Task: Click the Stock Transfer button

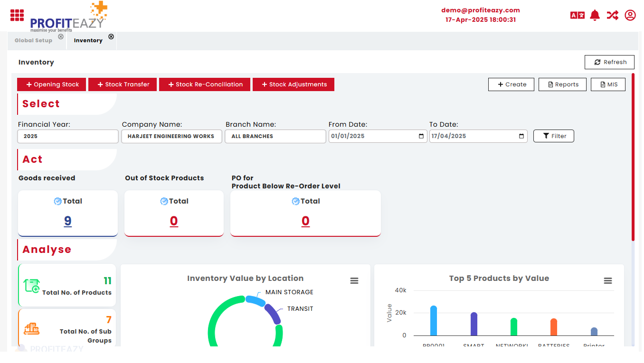Action: coord(123,84)
